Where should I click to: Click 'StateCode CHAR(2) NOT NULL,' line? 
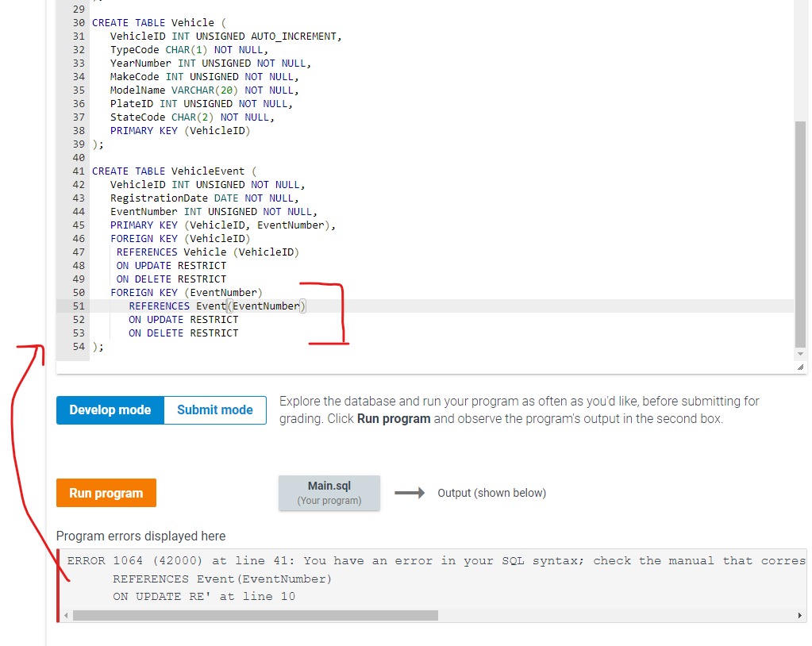click(x=192, y=117)
